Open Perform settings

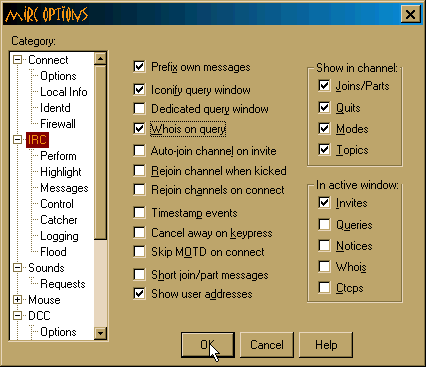[58, 156]
